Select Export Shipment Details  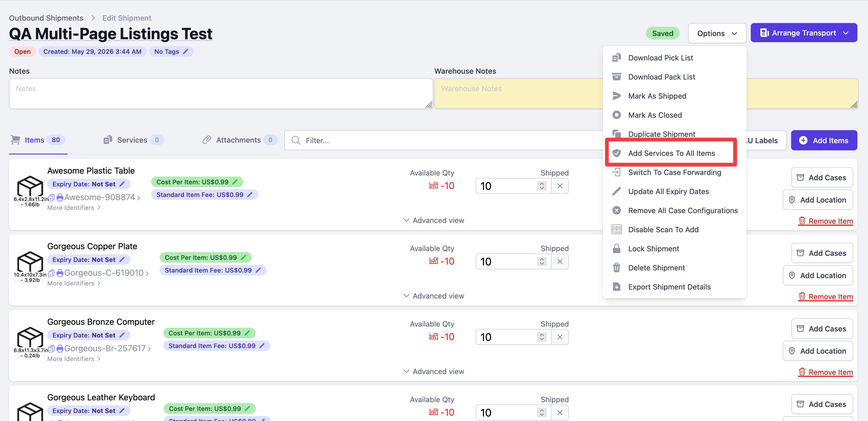click(674, 287)
